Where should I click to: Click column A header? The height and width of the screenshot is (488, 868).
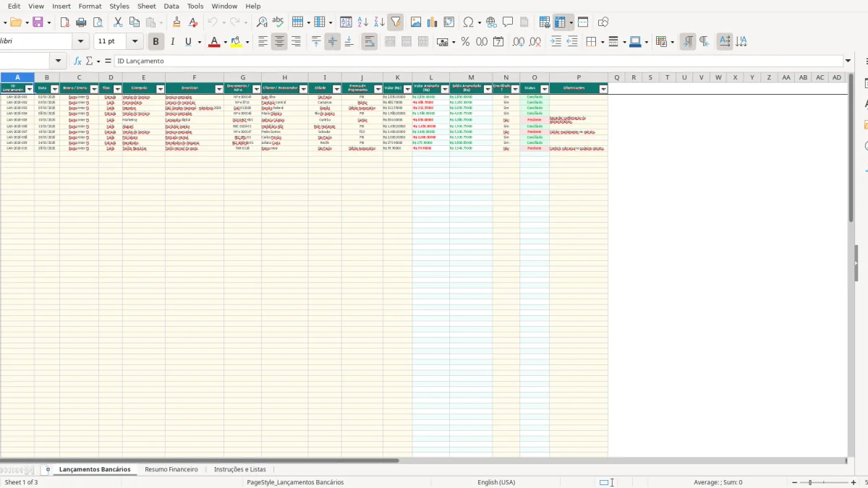(17, 77)
